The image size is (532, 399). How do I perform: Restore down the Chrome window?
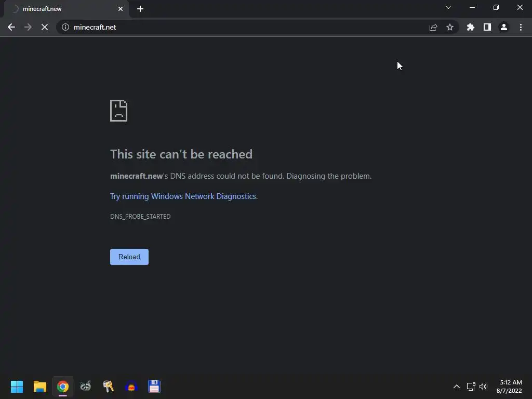(x=496, y=7)
